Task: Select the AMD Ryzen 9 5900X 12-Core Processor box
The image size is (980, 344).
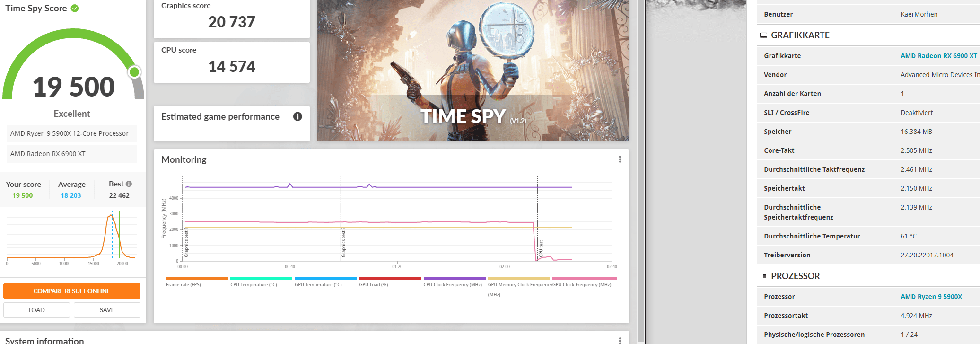Action: click(x=71, y=133)
